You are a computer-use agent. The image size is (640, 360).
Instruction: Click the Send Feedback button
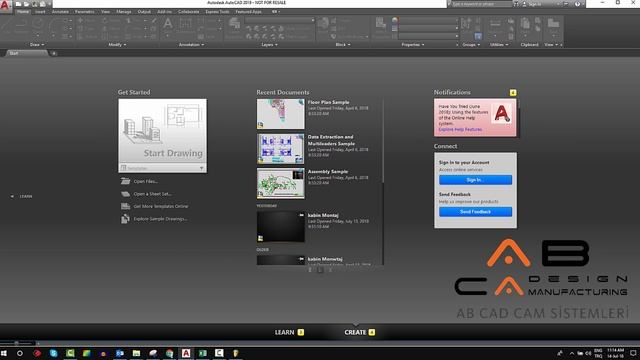475,211
